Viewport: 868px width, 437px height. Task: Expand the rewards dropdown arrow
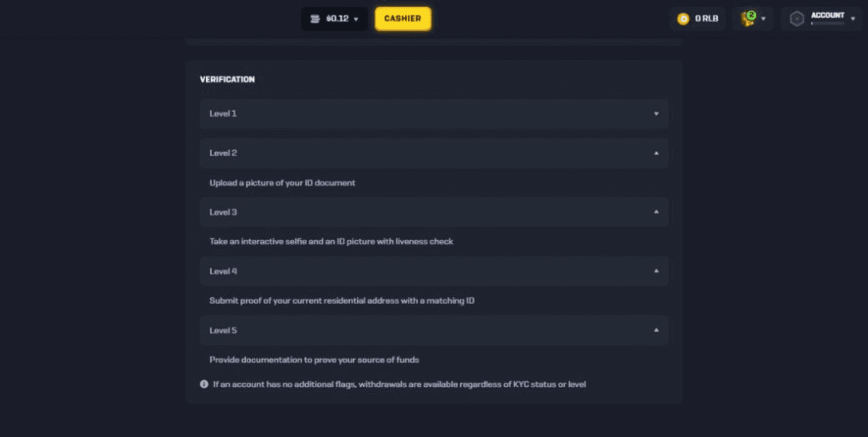pos(764,19)
